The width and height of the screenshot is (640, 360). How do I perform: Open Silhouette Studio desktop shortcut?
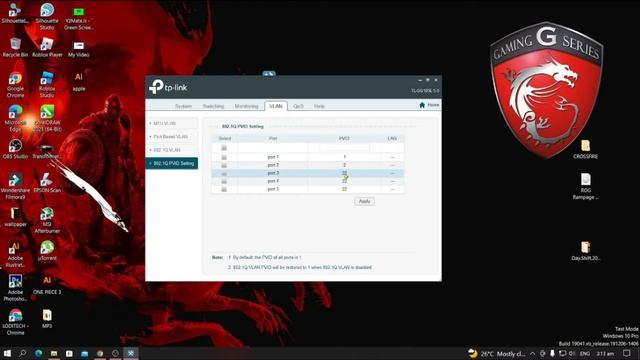pos(47,16)
